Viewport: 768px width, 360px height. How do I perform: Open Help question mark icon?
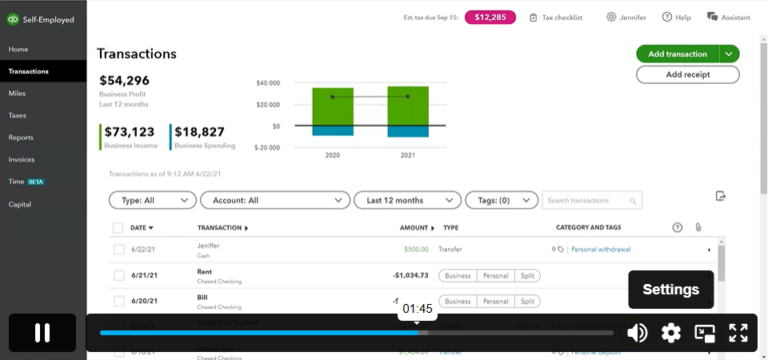click(667, 17)
